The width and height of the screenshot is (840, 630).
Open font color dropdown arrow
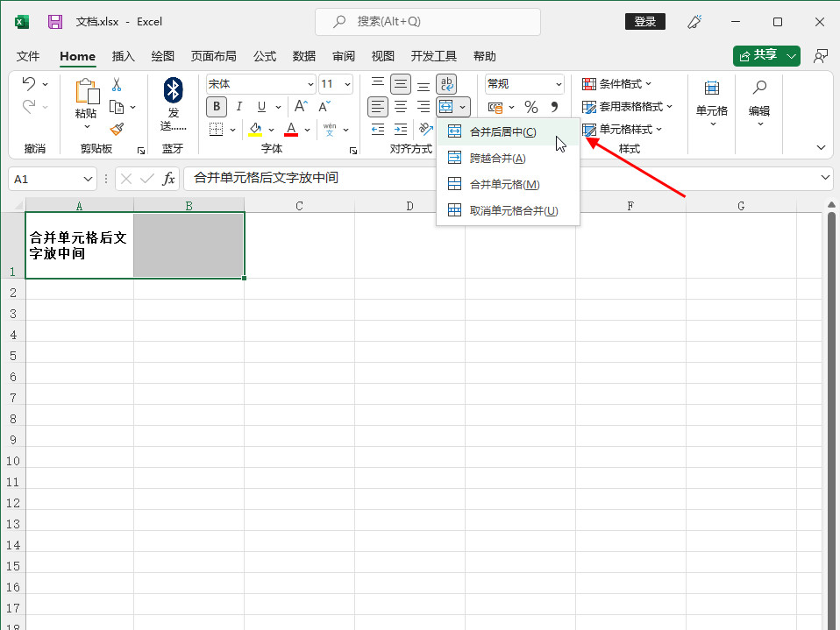pyautogui.click(x=307, y=130)
